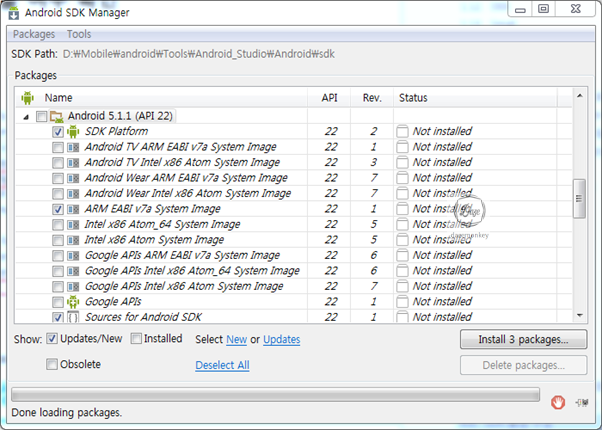Select Updates link
This screenshot has width=602, height=430.
click(x=282, y=339)
